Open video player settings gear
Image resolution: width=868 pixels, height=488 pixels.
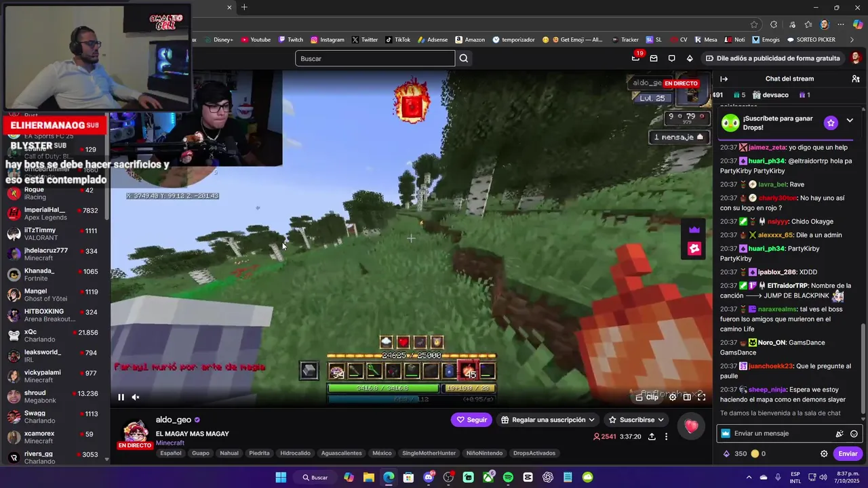pos(673,397)
